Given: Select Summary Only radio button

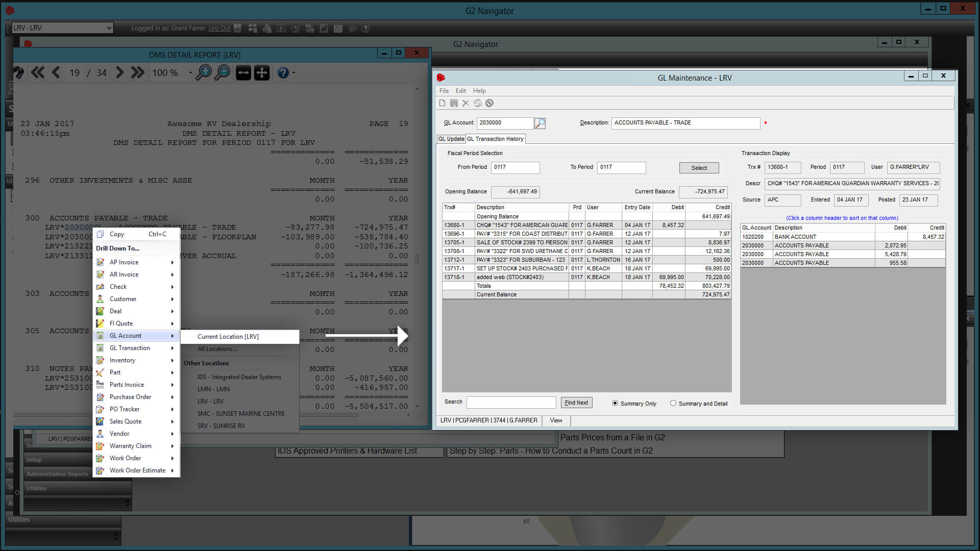Looking at the screenshot, I should 615,403.
